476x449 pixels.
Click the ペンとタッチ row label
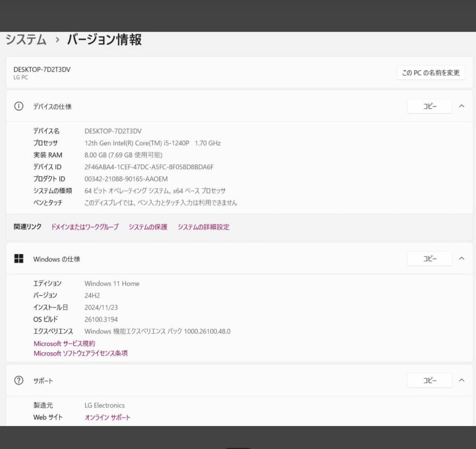[48, 203]
